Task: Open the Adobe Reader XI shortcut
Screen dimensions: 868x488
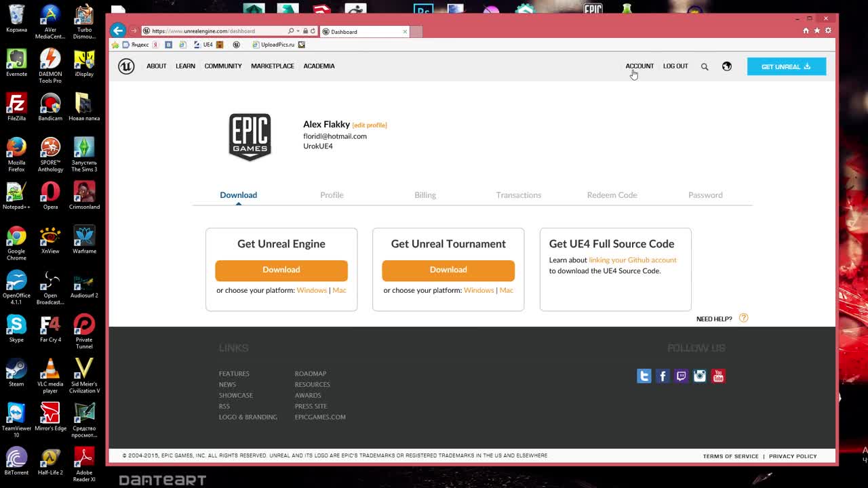Action: pos(84,464)
